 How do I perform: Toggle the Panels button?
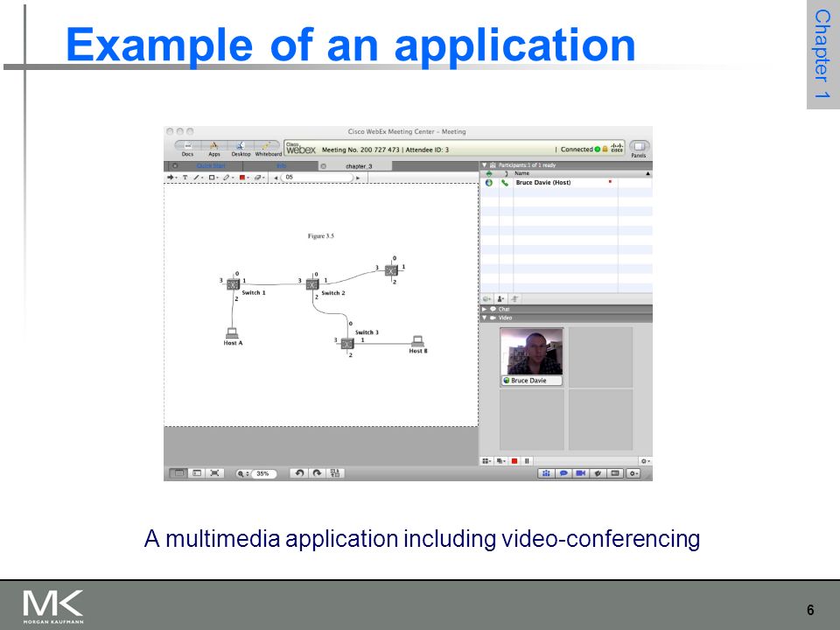(x=639, y=149)
